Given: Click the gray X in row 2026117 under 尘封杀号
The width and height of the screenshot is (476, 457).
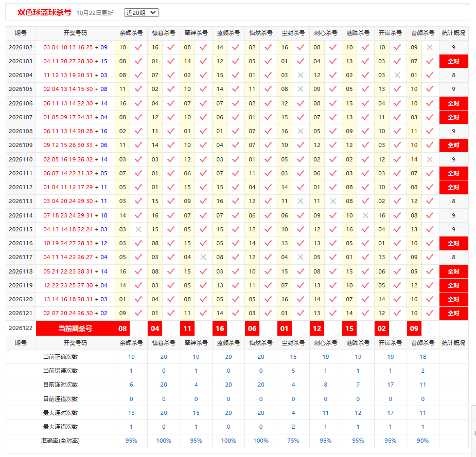Looking at the screenshot, I should click(300, 257).
